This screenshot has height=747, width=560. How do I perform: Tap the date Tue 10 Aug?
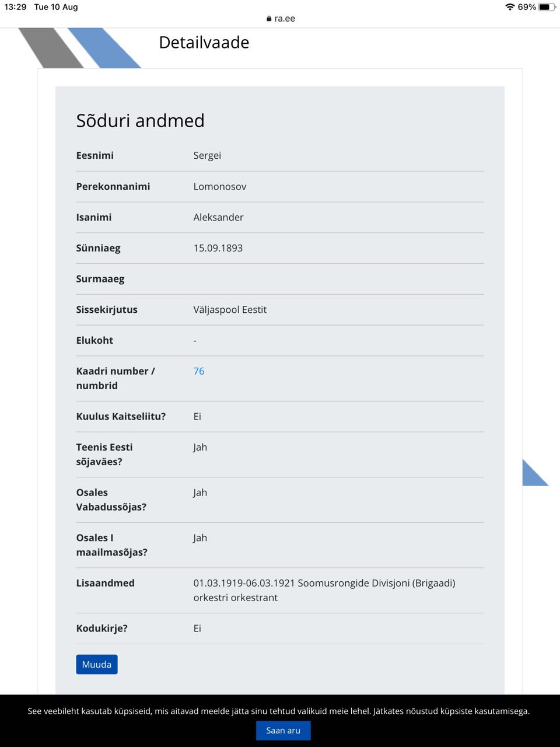pos(56,7)
